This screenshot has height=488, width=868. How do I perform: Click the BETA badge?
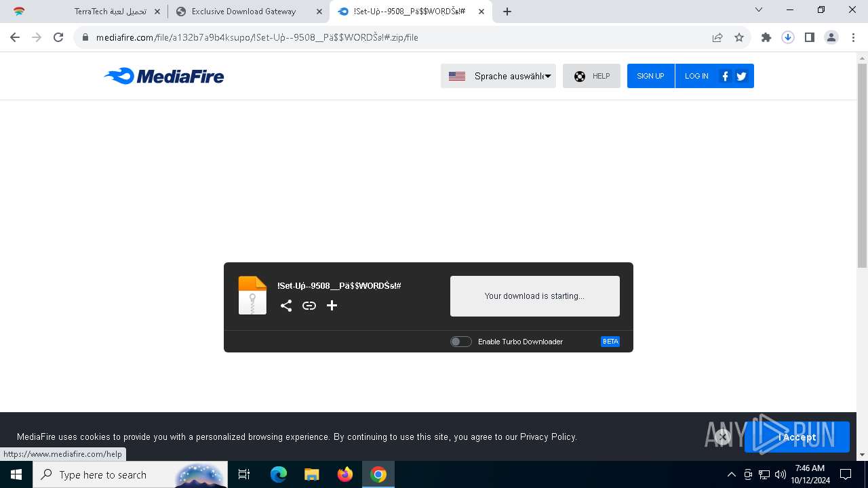pos(610,342)
